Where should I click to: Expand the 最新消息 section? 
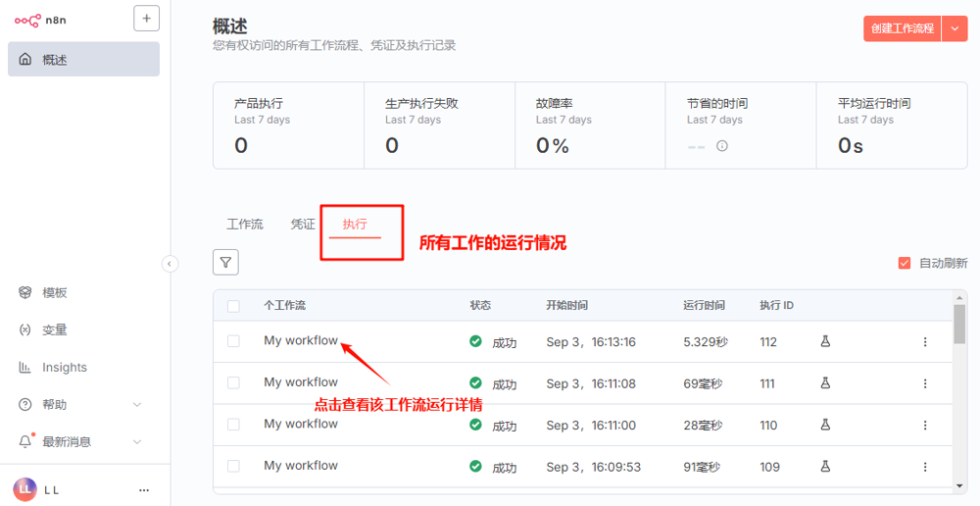tap(136, 442)
